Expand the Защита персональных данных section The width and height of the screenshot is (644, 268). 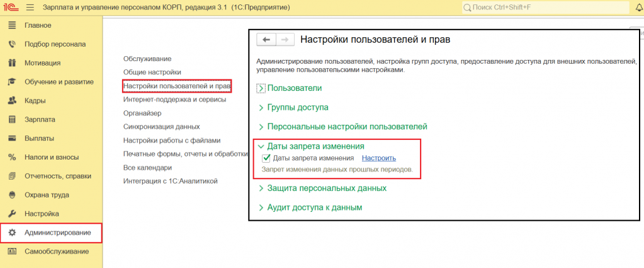tap(322, 188)
